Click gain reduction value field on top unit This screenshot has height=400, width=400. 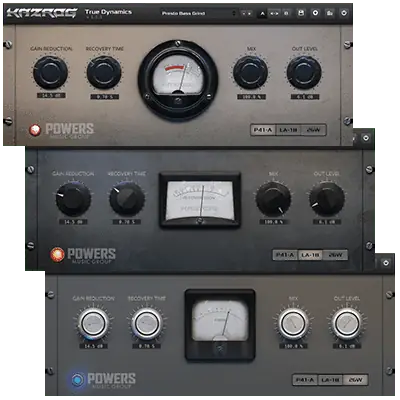coord(51,96)
